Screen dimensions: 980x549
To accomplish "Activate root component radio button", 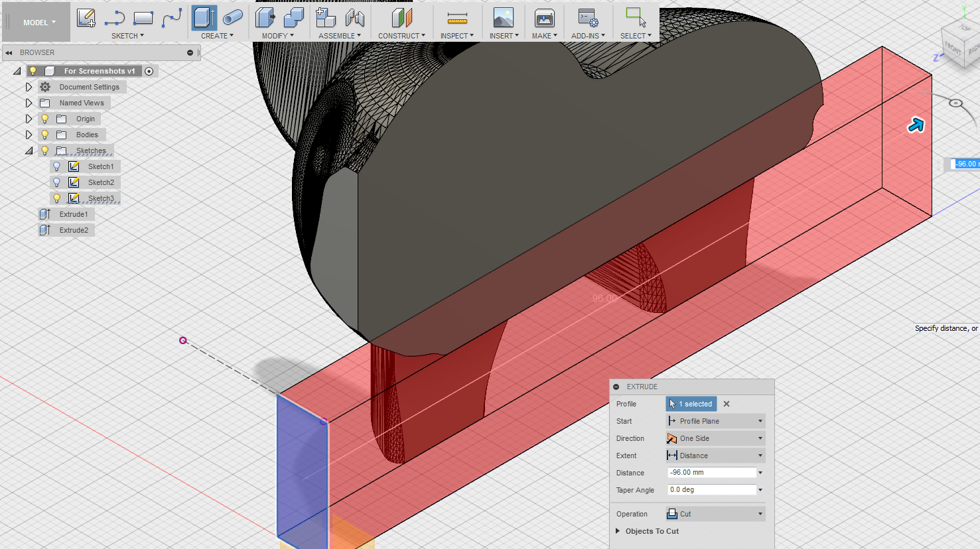I will pos(149,71).
